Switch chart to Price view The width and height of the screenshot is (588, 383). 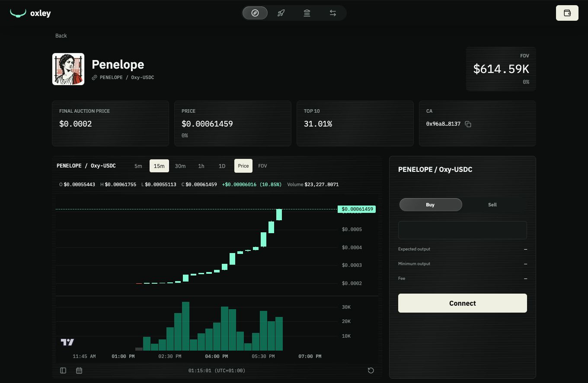[x=243, y=166]
